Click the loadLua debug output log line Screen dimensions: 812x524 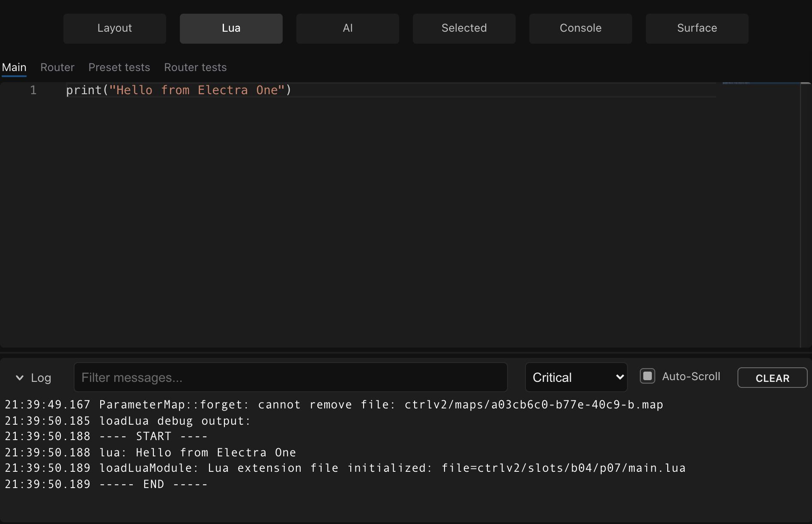point(128,421)
